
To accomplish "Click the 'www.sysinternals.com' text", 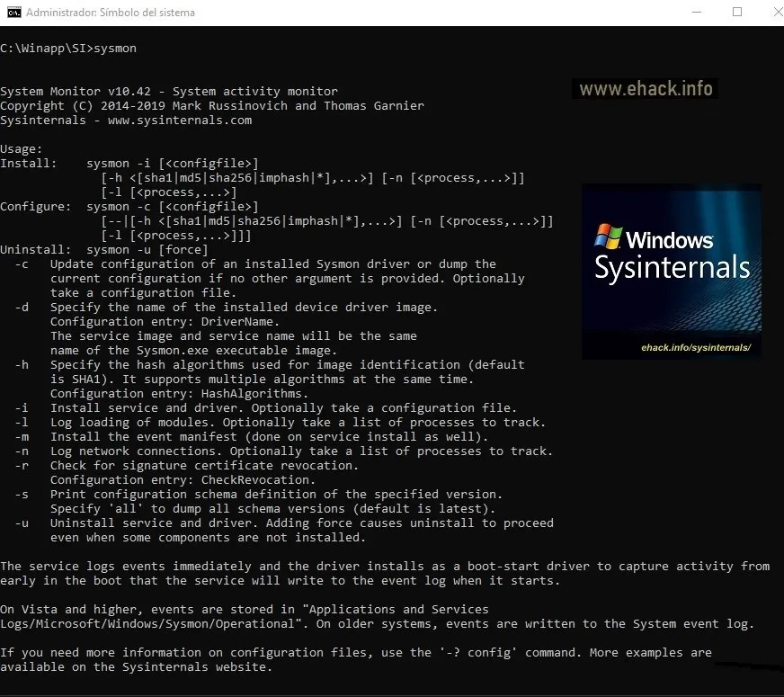I will [180, 121].
